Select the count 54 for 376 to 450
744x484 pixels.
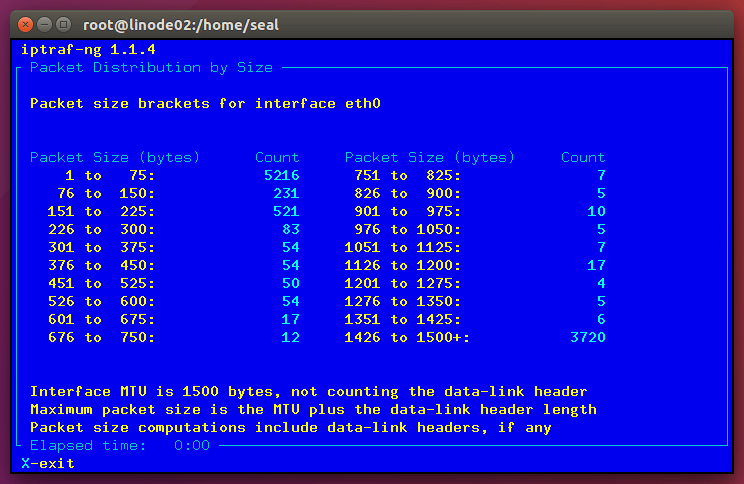point(291,265)
